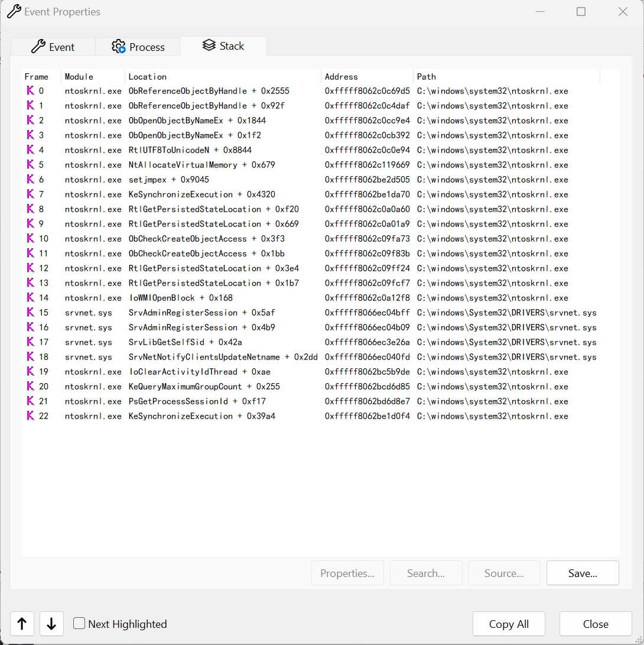Select the SrvLibGetSelfSid + 0x42a stack frame
This screenshot has width=644, height=645.
click(185, 342)
